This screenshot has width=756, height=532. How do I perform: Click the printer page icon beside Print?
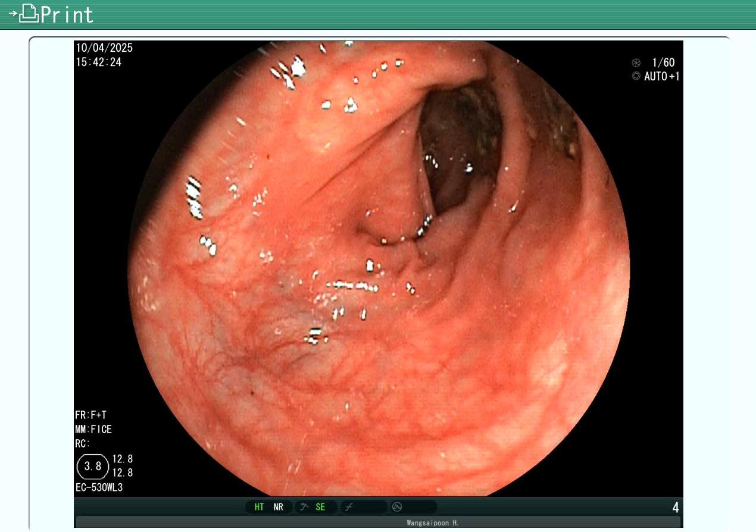click(29, 14)
